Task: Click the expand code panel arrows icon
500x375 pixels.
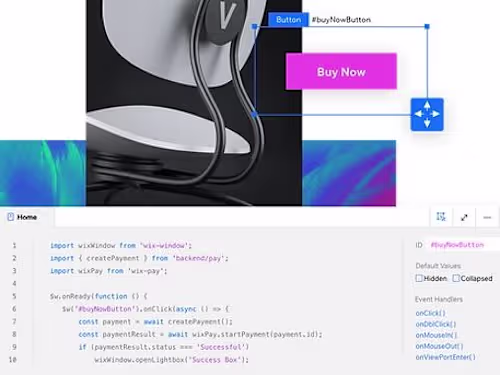Action: click(x=464, y=217)
